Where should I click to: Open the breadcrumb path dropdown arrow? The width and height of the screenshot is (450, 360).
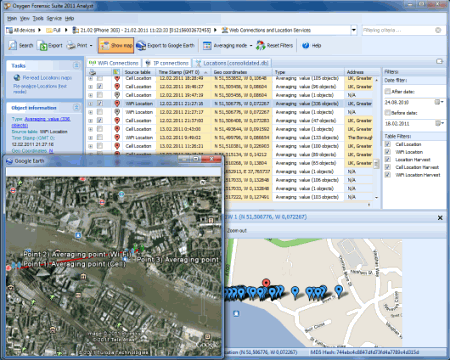(354, 30)
